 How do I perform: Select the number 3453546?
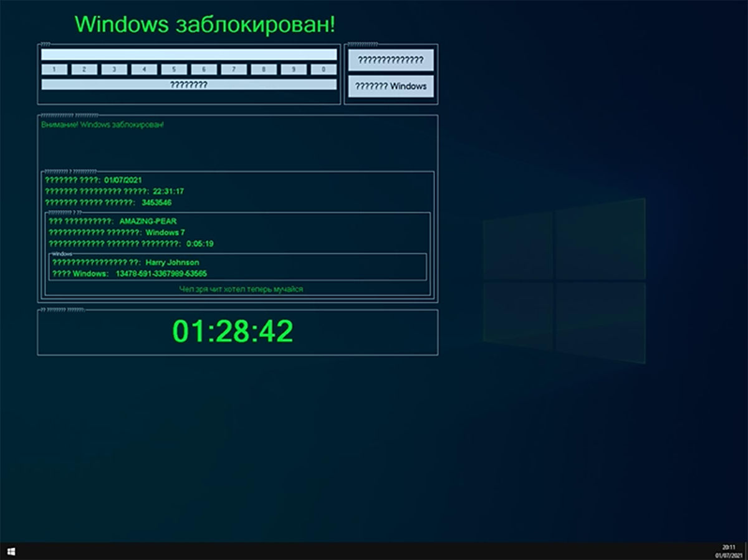pyautogui.click(x=156, y=202)
